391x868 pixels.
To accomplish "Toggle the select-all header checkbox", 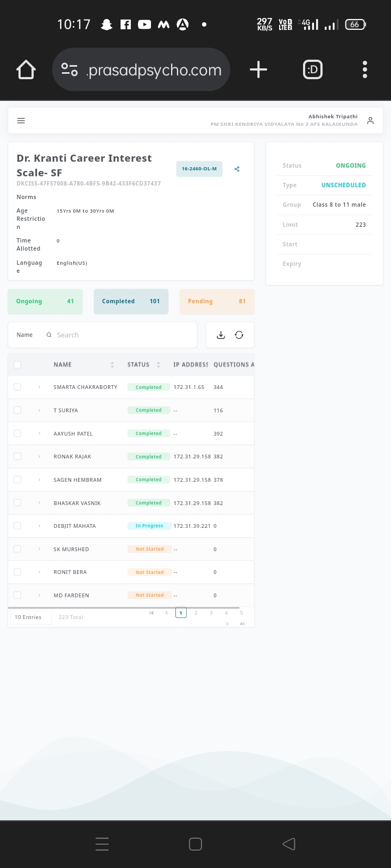I will click(17, 365).
